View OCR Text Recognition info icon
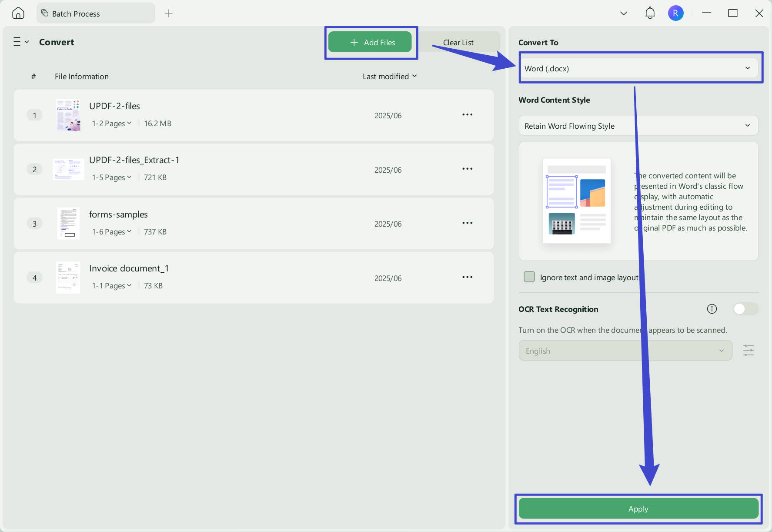 [x=712, y=309]
